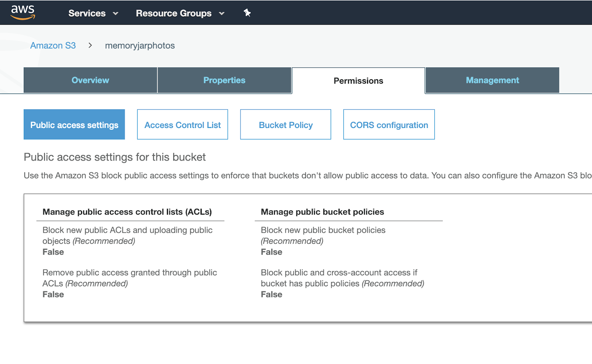Click False under Block new public bucket policies
The height and width of the screenshot is (364, 592).
[272, 252]
